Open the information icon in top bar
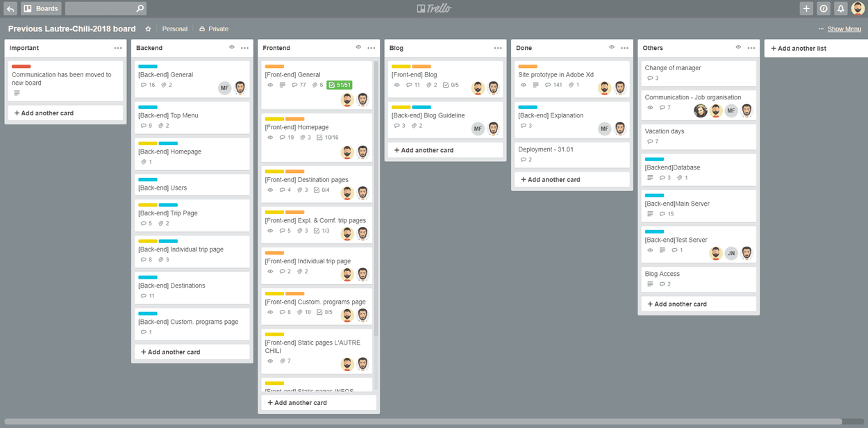This screenshot has height=428, width=868. click(x=824, y=8)
